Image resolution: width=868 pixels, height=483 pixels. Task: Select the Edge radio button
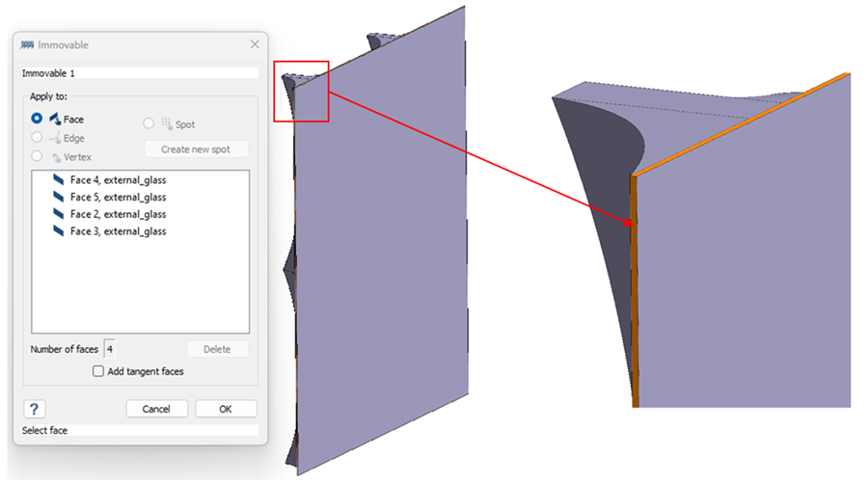(x=37, y=138)
